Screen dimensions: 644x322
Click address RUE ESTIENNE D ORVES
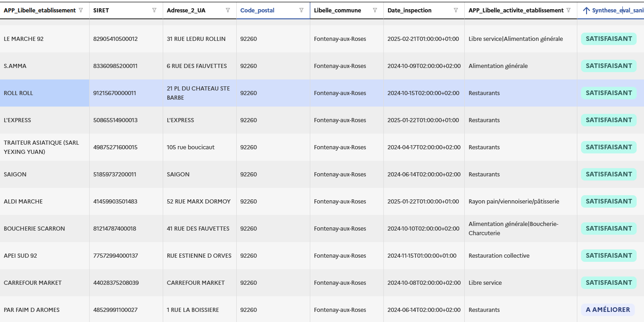[x=199, y=255]
